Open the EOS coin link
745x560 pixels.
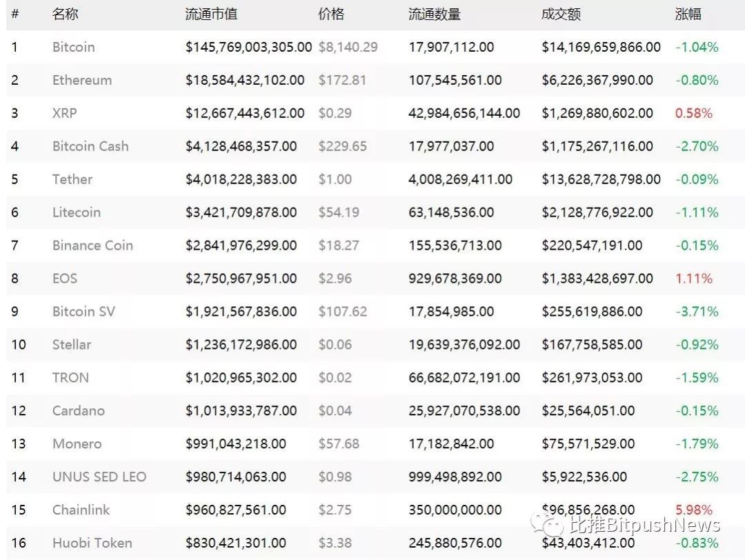(x=65, y=279)
